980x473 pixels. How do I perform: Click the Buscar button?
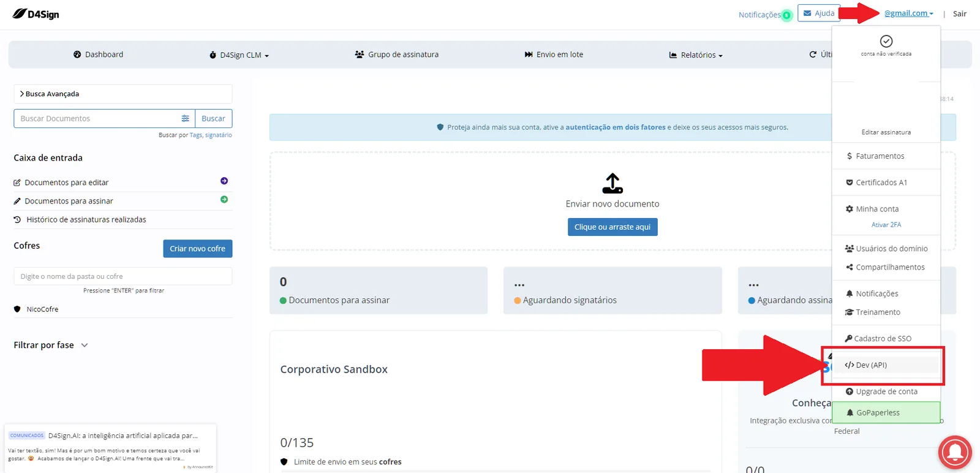pos(213,118)
